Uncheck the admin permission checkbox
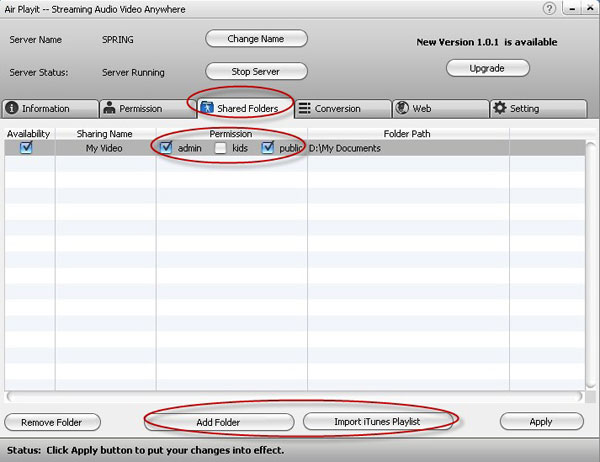The image size is (600, 462). click(x=166, y=147)
